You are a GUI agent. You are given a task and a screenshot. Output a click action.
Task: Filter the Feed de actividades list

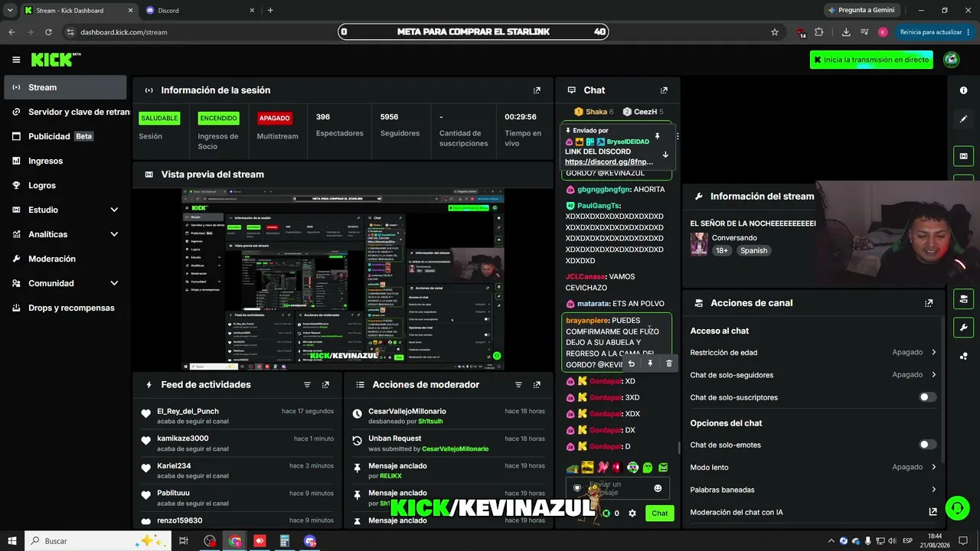tap(307, 385)
